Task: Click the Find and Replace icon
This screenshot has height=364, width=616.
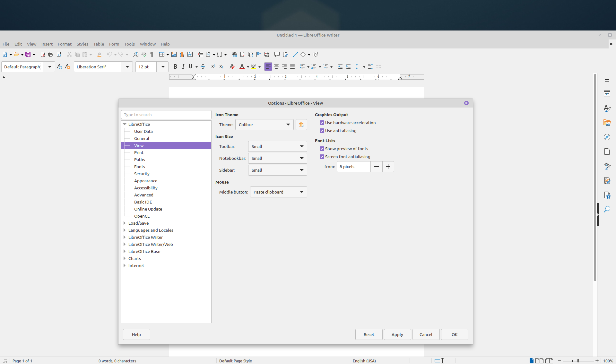Action: [136, 55]
